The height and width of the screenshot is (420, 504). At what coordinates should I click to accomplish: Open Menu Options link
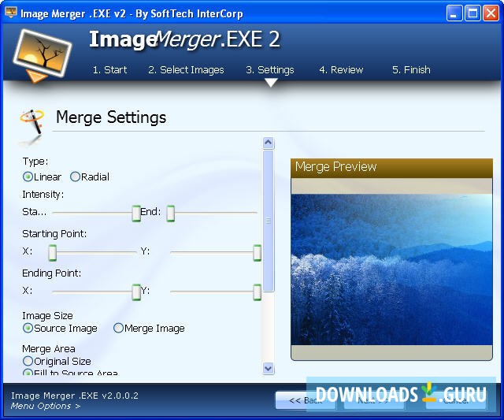(46, 406)
